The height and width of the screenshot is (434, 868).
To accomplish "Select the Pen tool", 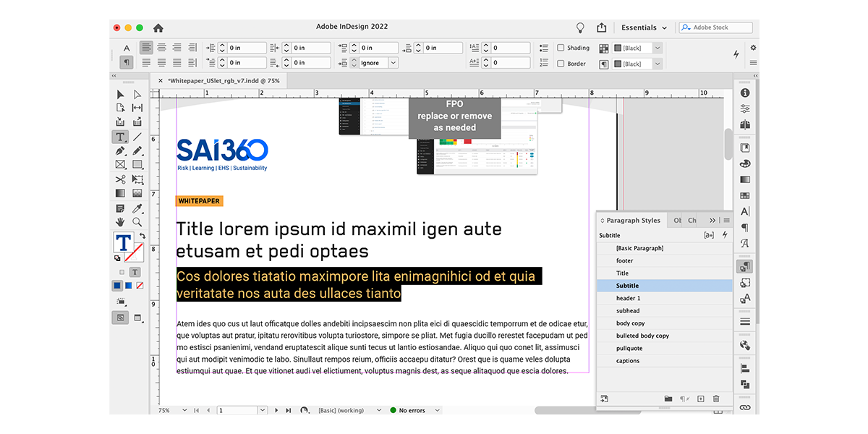I will click(x=120, y=151).
